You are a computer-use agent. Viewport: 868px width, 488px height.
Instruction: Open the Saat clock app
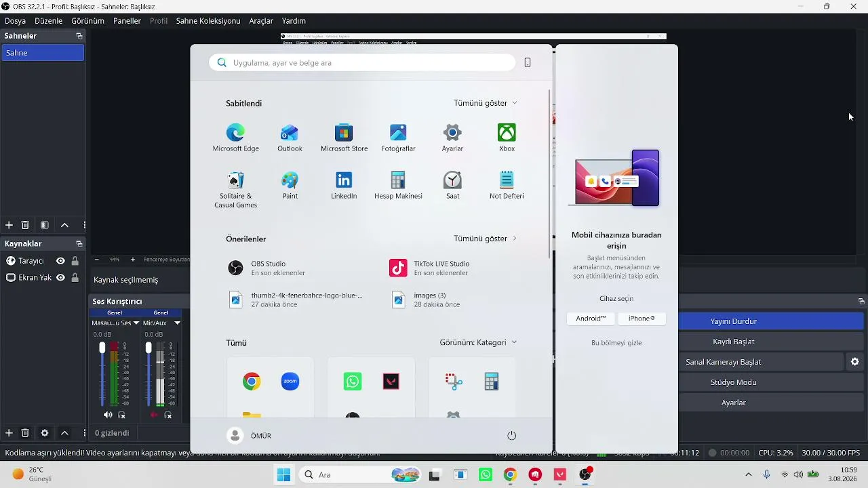pos(452,185)
